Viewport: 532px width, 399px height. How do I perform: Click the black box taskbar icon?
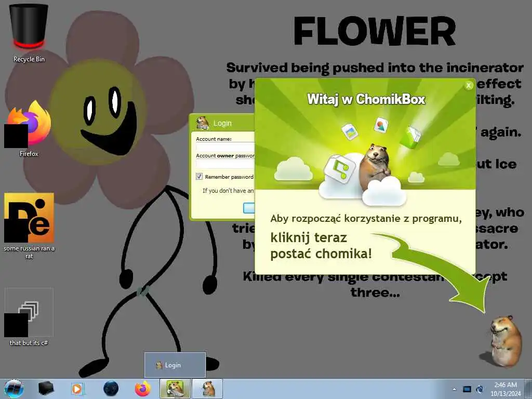click(x=46, y=389)
